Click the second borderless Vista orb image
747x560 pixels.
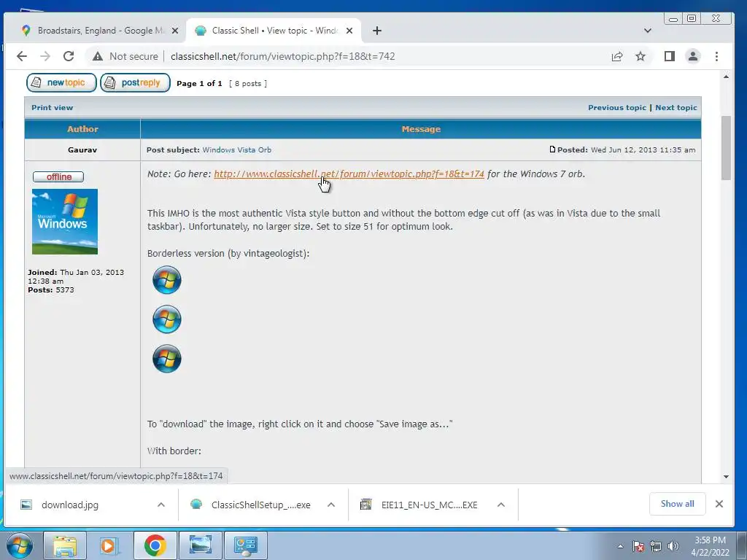coord(167,319)
